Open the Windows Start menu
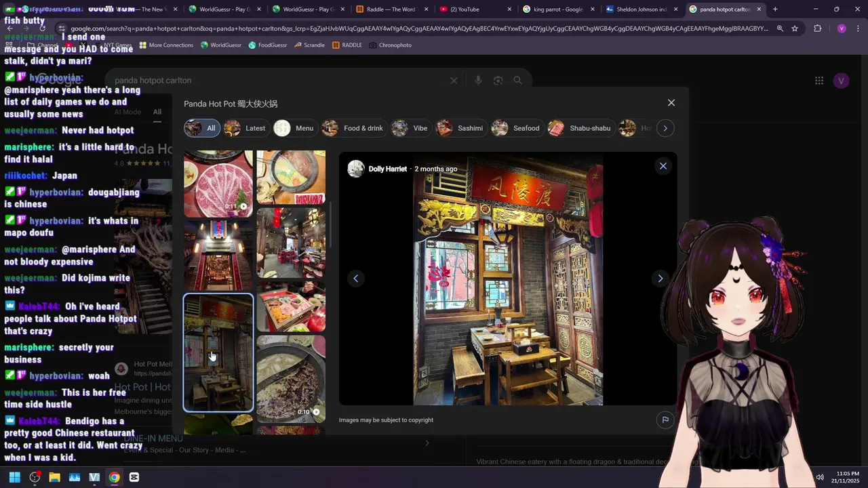Viewport: 868px width, 488px height. coord(15,477)
